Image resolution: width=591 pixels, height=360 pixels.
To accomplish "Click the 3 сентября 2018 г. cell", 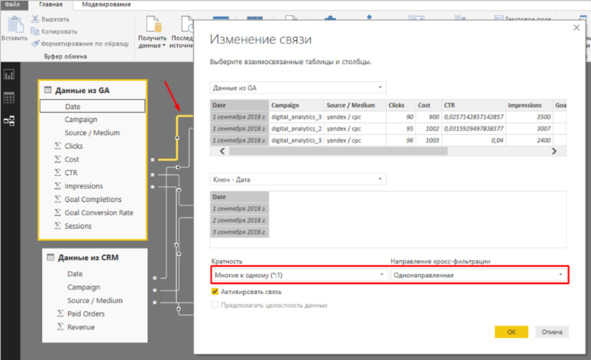I will point(239,232).
